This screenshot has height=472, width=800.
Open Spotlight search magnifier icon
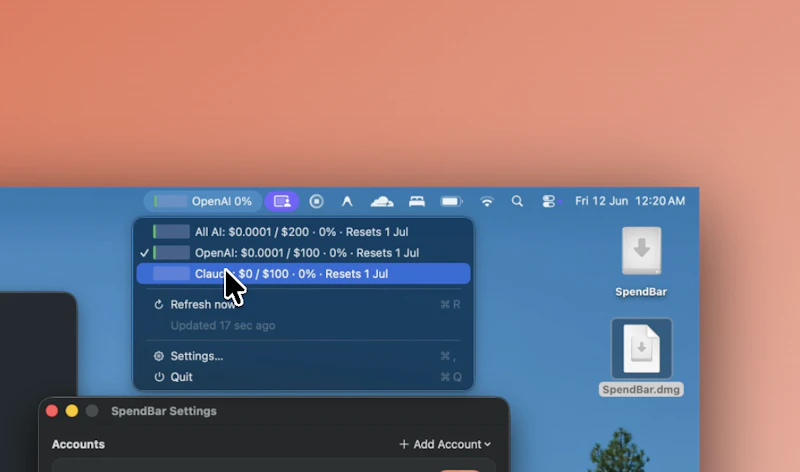(x=517, y=202)
